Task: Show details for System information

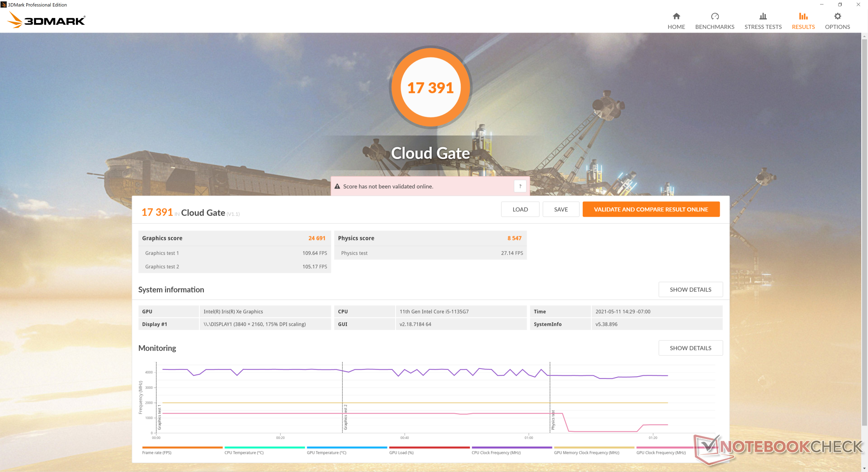Action: click(690, 290)
